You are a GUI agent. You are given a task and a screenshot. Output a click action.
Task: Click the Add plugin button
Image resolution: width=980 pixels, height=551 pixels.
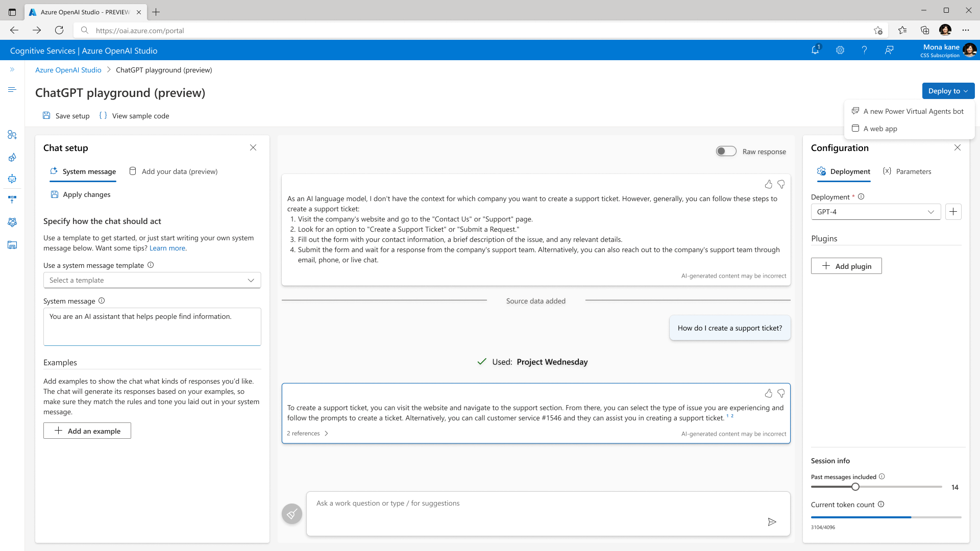[x=846, y=266]
